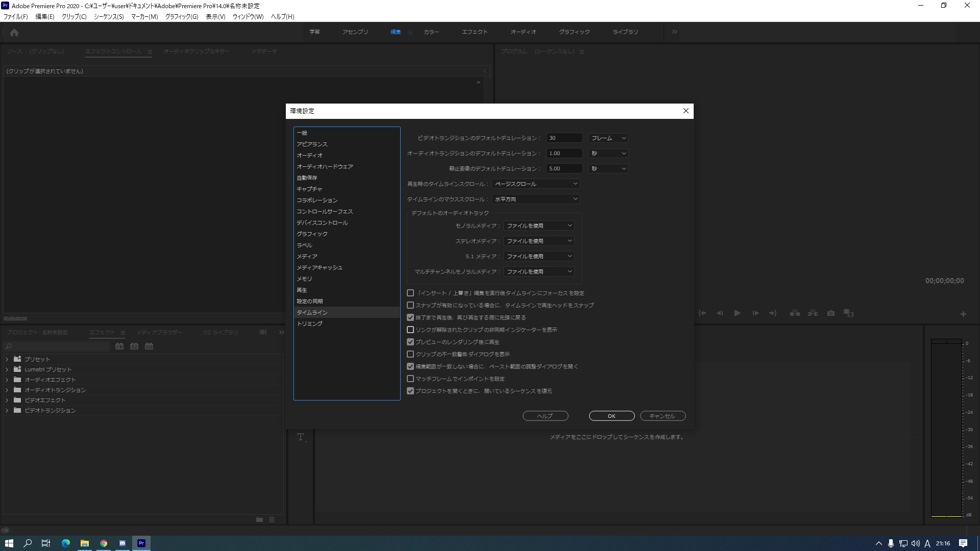
Task: Enable match frame sets in point checkbox
Action: (x=410, y=379)
